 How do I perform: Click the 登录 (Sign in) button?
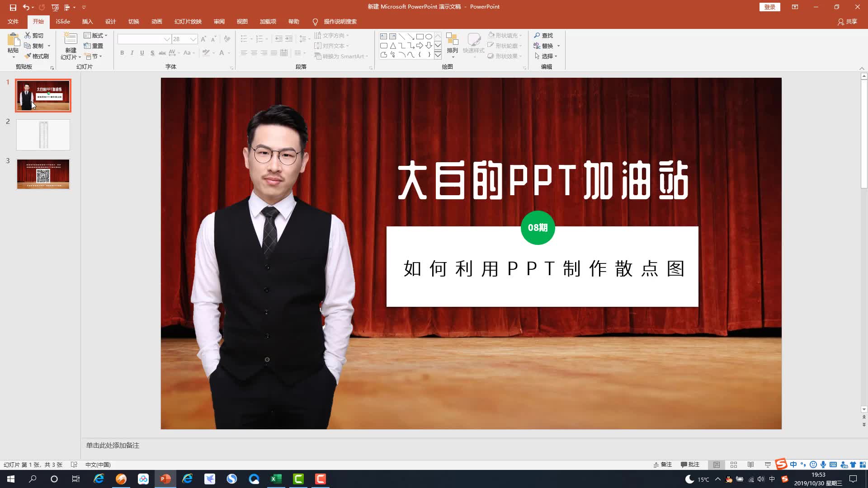pyautogui.click(x=769, y=7)
